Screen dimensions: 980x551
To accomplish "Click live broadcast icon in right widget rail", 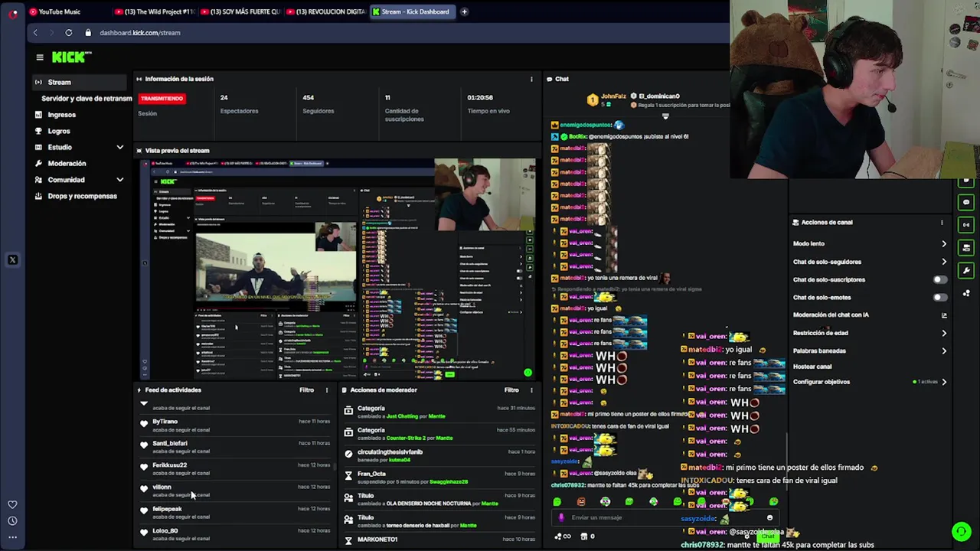I will tap(966, 225).
